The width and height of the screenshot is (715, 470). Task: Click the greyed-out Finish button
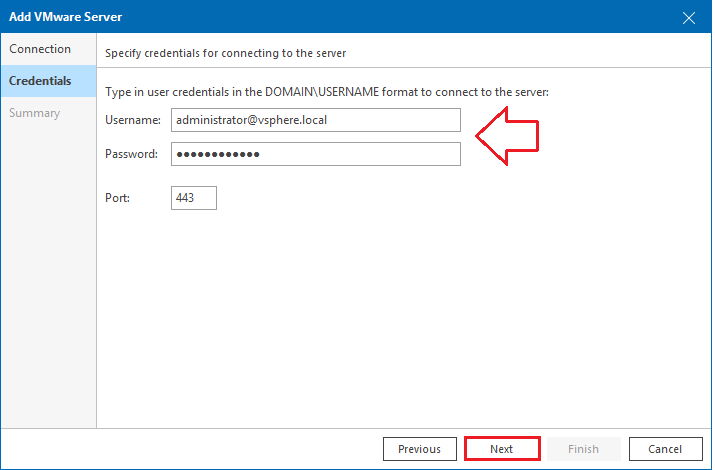pos(583,449)
